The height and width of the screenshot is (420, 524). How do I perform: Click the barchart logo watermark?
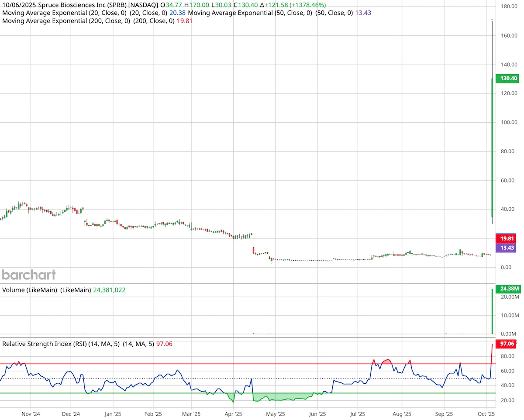(x=28, y=275)
